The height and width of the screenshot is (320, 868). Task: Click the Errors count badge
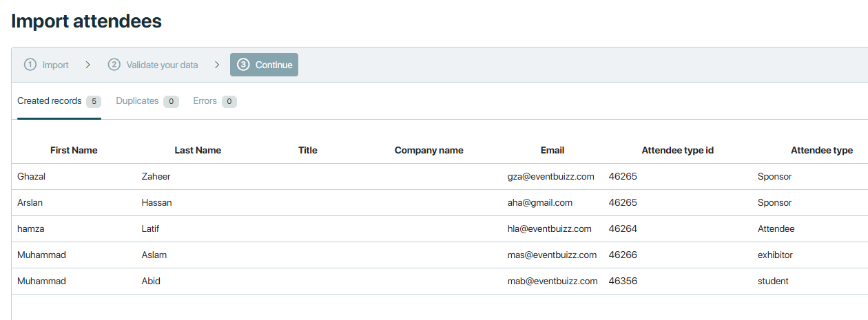[x=229, y=102]
